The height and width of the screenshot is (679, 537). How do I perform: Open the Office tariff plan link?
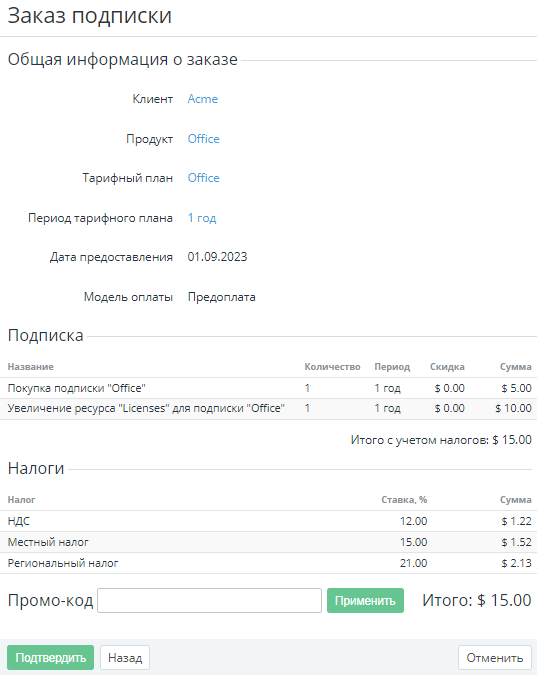click(x=204, y=178)
